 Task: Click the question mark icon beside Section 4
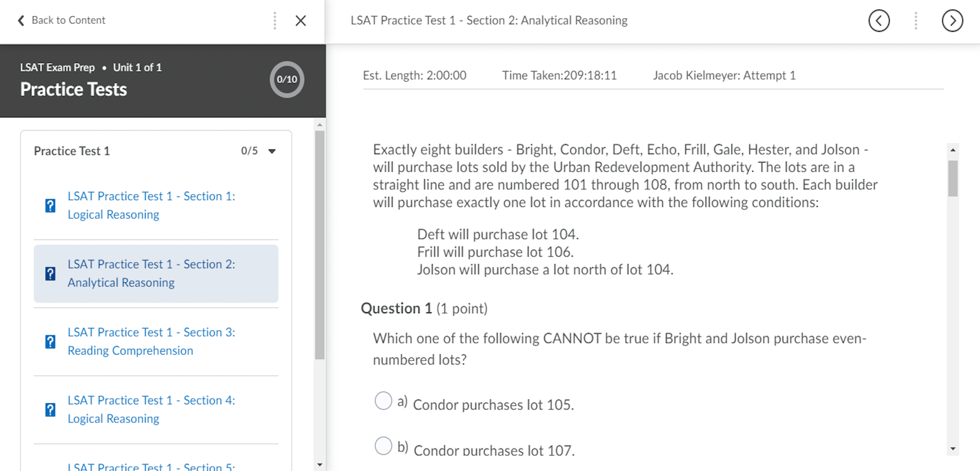[x=51, y=409]
